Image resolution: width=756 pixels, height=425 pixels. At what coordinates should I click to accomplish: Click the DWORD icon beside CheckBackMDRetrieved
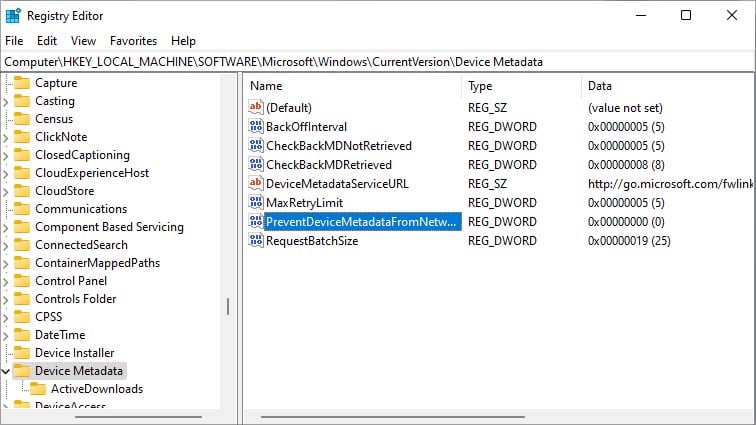click(255, 165)
